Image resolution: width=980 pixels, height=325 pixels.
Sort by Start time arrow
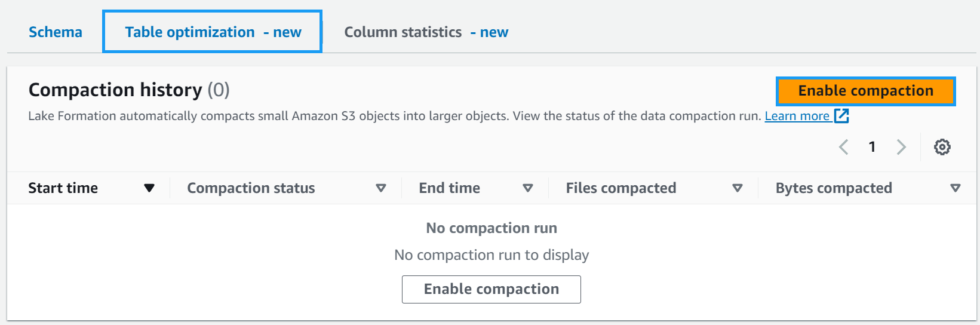click(149, 188)
